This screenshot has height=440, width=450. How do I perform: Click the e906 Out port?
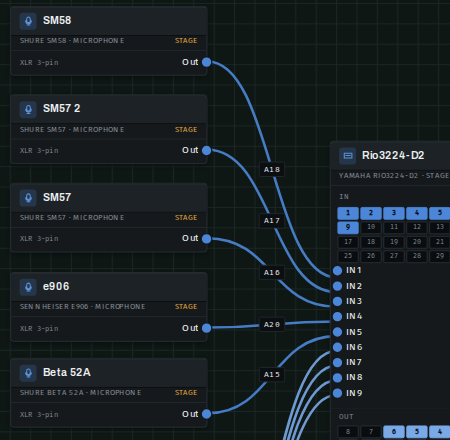207,328
